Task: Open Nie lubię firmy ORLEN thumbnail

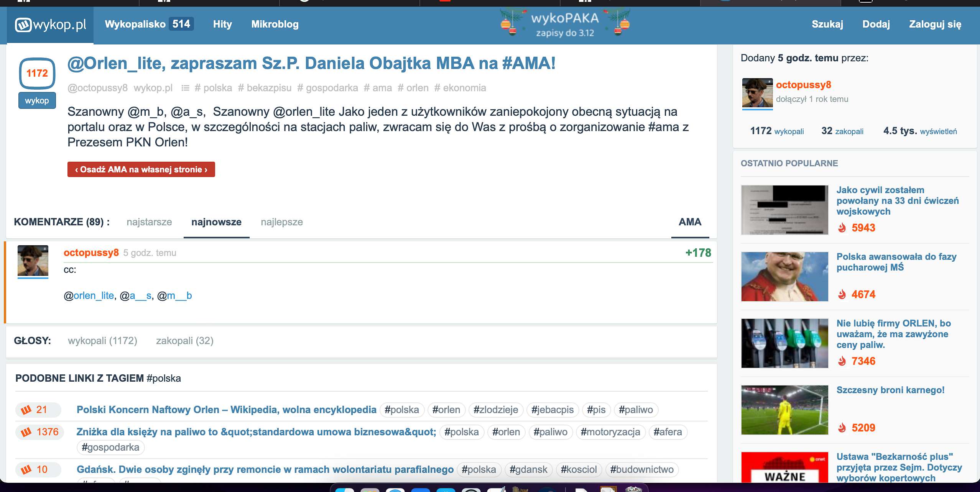Action: tap(785, 343)
